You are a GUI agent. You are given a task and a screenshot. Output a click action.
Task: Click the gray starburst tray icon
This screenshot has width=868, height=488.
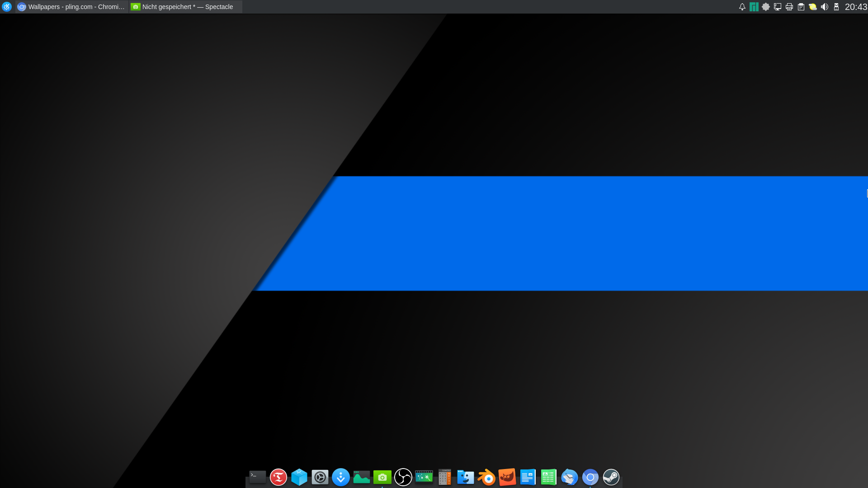point(766,7)
